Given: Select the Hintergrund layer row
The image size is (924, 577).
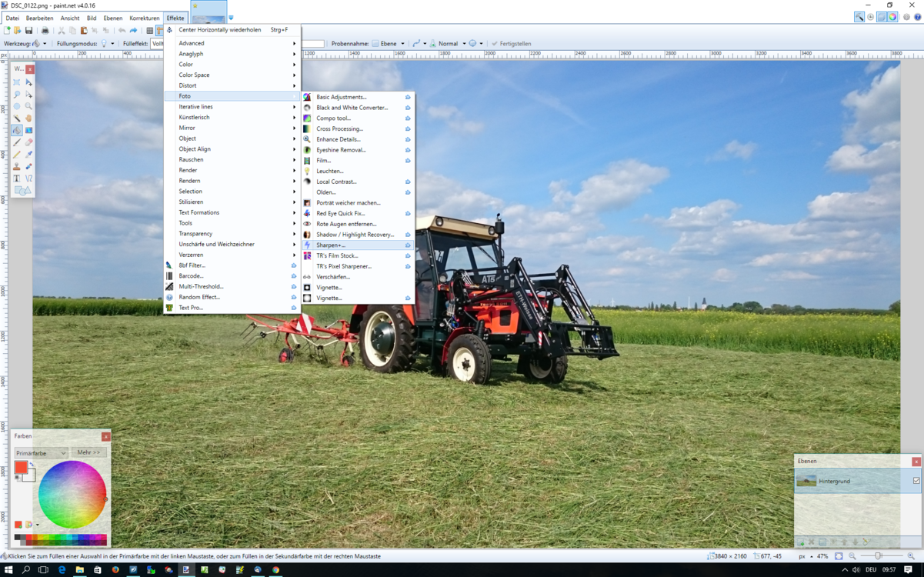Looking at the screenshot, I should [x=858, y=481].
